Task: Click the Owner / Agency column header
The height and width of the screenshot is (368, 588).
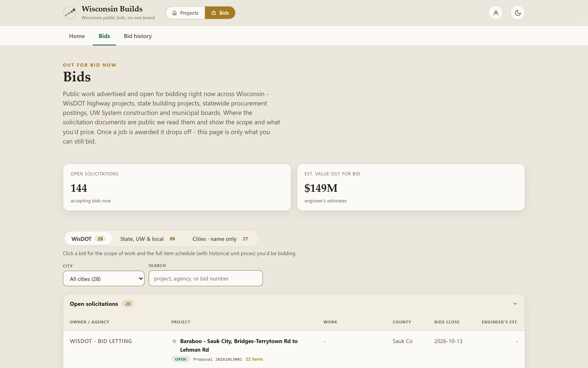Action: tap(89, 322)
